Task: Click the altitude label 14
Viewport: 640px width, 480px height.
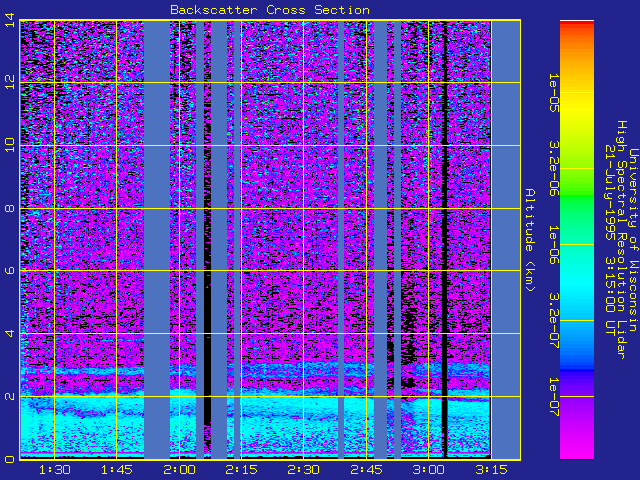Action: coord(10,20)
